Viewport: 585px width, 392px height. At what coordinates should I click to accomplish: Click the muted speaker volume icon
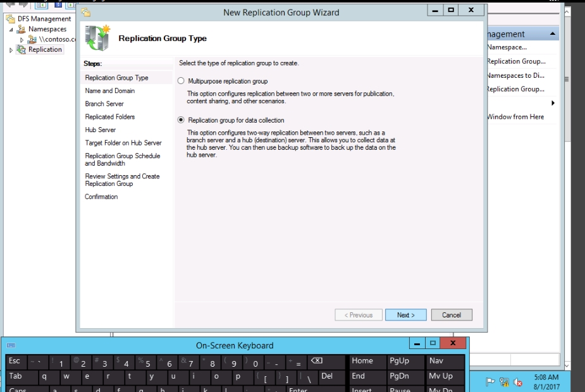(x=518, y=382)
